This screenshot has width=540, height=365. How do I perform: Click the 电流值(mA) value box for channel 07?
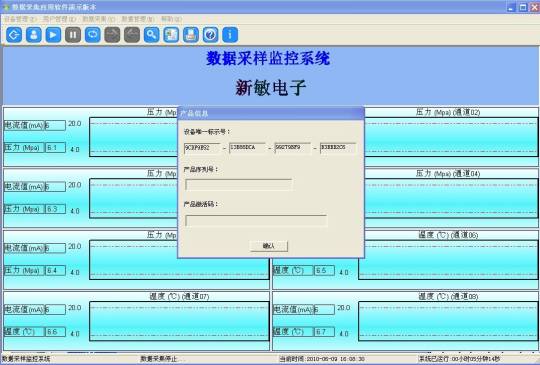click(x=55, y=309)
